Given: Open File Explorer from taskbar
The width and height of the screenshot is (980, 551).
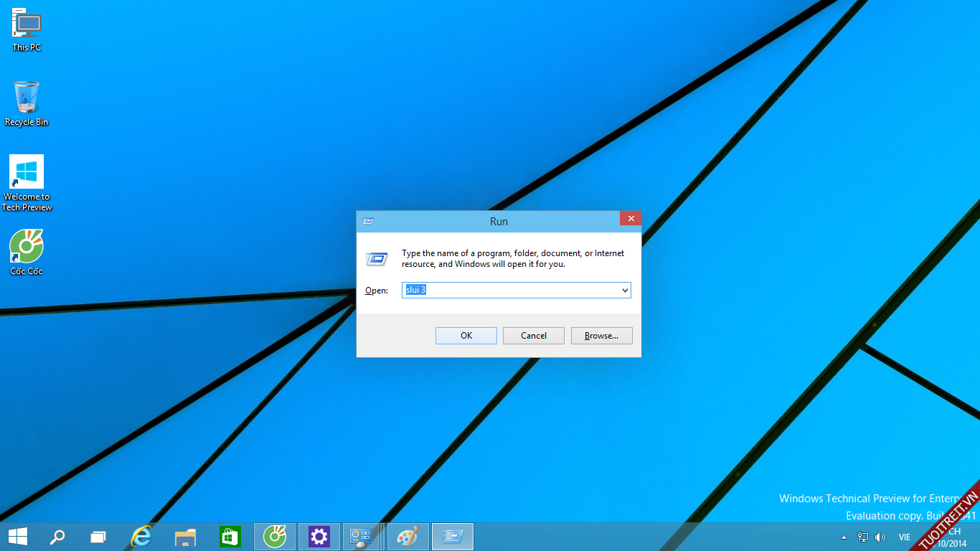Looking at the screenshot, I should click(186, 537).
